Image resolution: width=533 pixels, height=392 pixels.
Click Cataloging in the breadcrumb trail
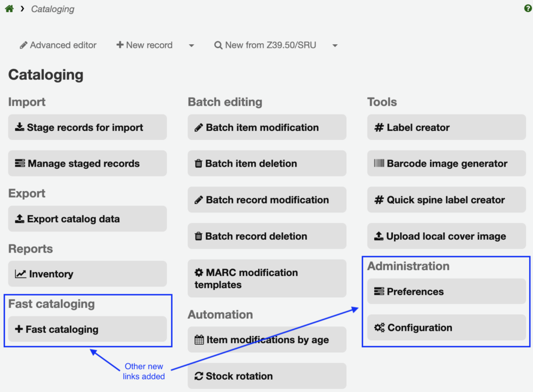point(52,9)
